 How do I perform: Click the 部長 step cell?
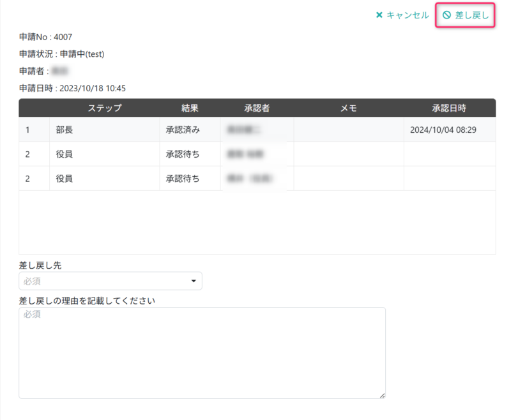point(105,130)
